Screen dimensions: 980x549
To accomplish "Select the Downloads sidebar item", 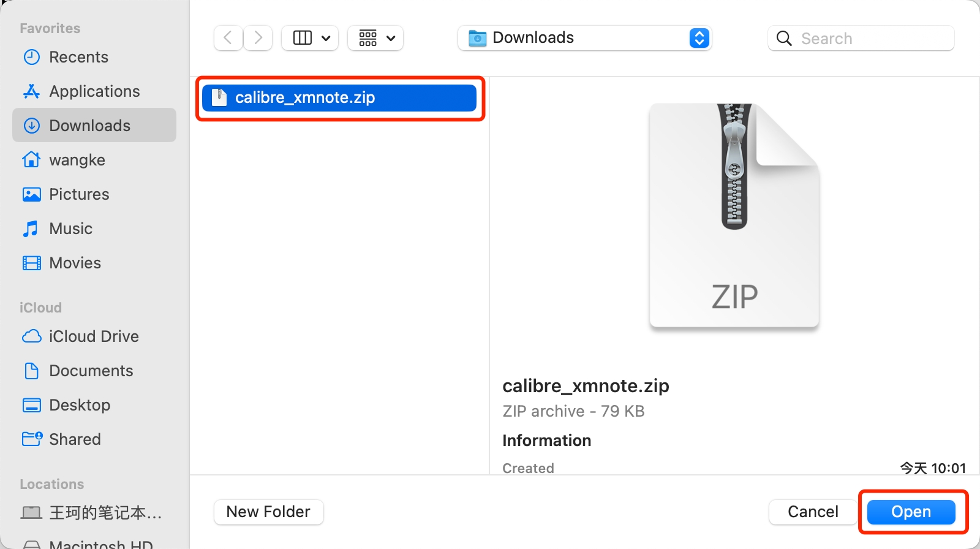I will (89, 126).
